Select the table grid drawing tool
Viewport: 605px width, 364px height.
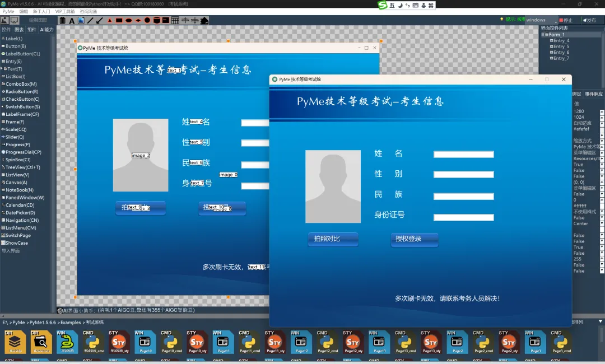click(175, 20)
